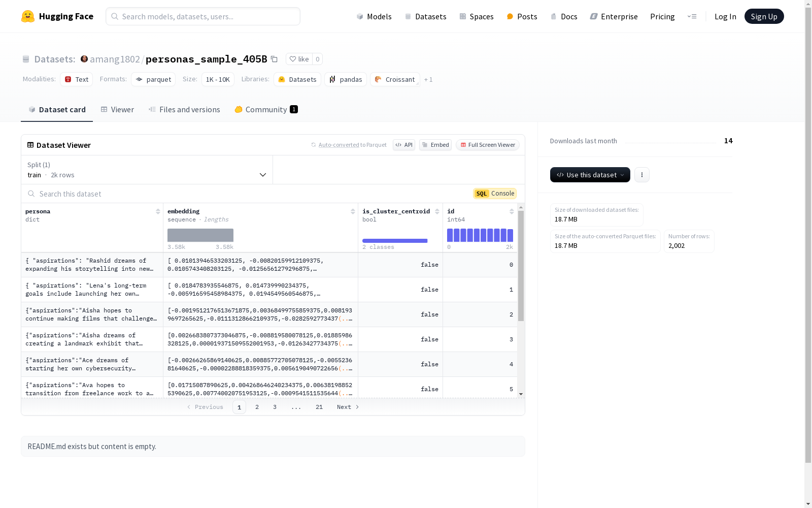Screen dimensions: 812x508
Task: Click amang1802 user avatar
Action: tap(84, 59)
